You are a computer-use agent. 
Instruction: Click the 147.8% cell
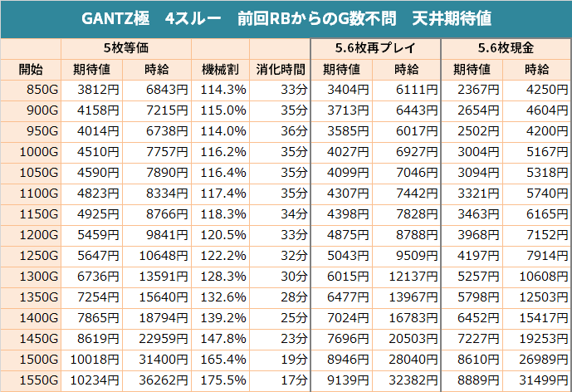click(220, 340)
